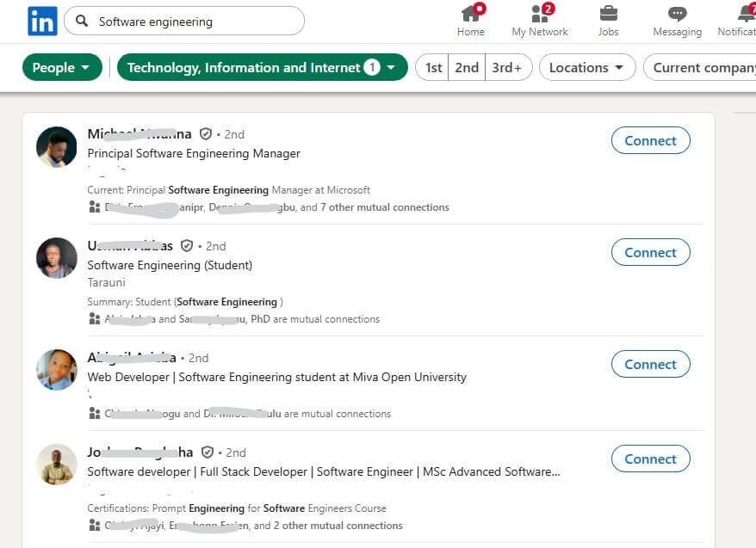756x548 pixels.
Task: Click the 'Tarauni' location text
Action: tap(106, 283)
